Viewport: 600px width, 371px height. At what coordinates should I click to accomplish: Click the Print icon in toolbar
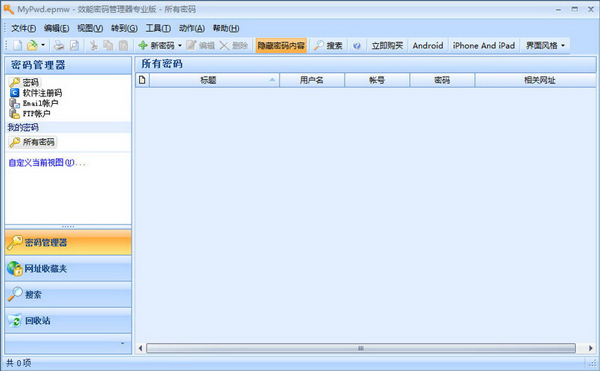[x=59, y=46]
